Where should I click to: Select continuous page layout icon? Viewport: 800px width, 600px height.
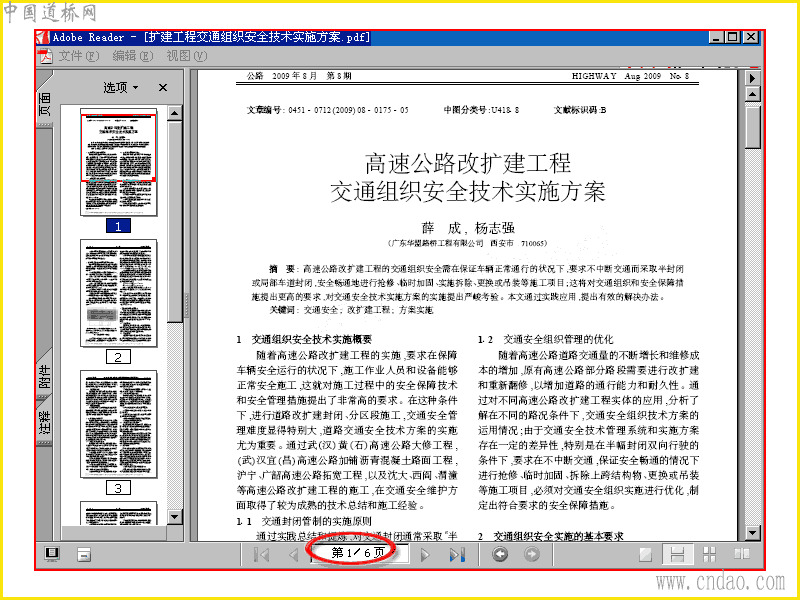677,555
